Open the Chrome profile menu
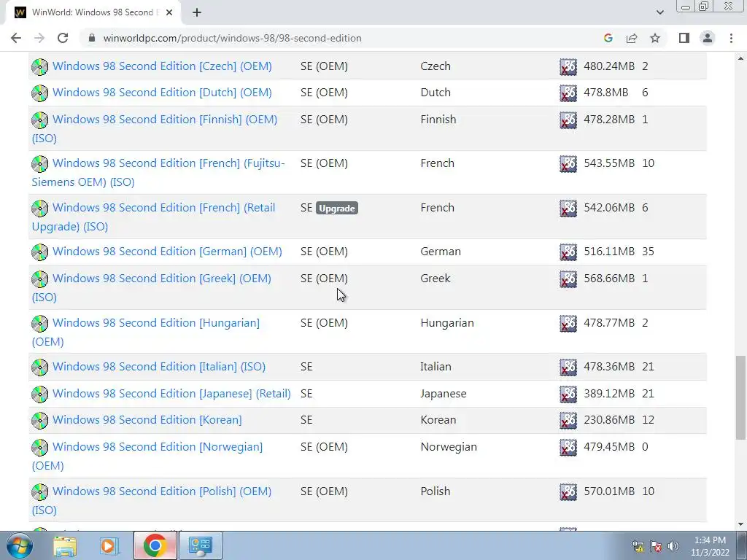The width and height of the screenshot is (747, 560). coord(708,38)
